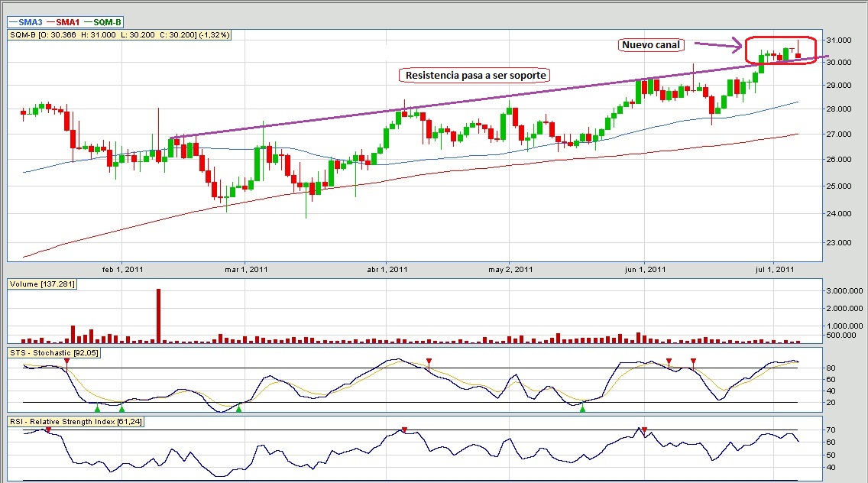Click the first red marker on RSI panel
The height and width of the screenshot is (483, 868).
point(48,430)
